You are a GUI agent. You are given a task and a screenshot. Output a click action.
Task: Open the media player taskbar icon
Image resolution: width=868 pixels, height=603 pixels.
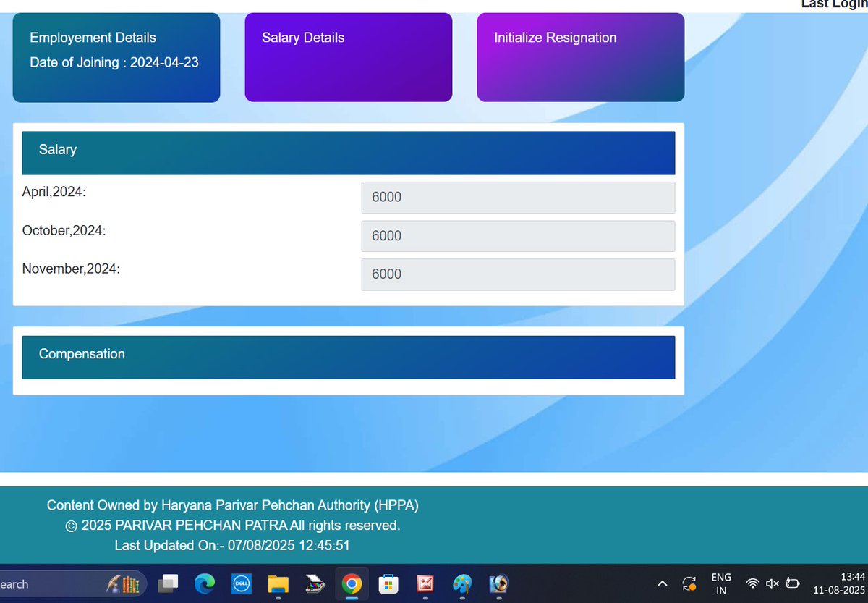(x=498, y=583)
